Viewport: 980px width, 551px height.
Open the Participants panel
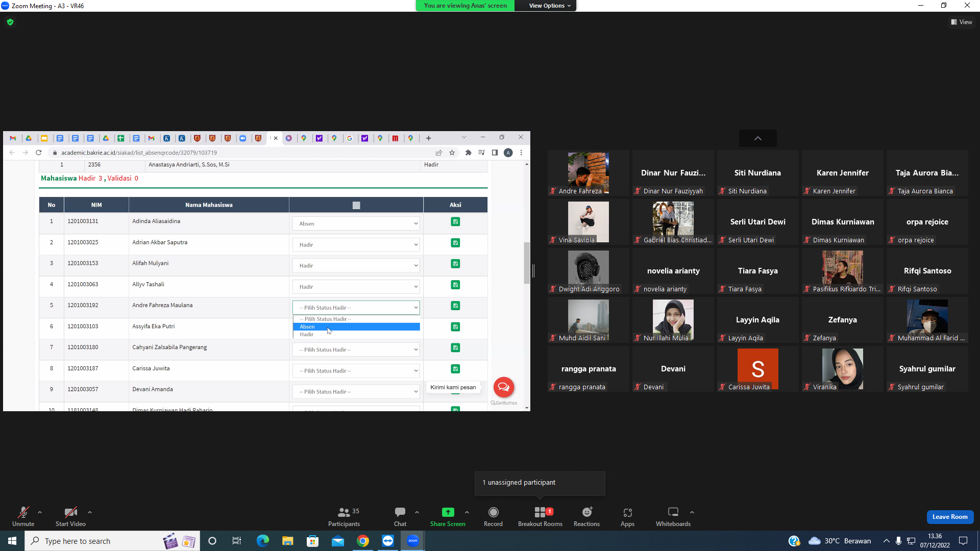(x=344, y=516)
